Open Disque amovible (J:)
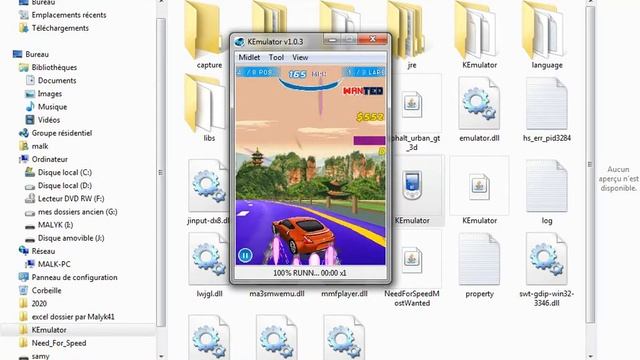Viewport: 640px width, 360px height. pos(71,238)
